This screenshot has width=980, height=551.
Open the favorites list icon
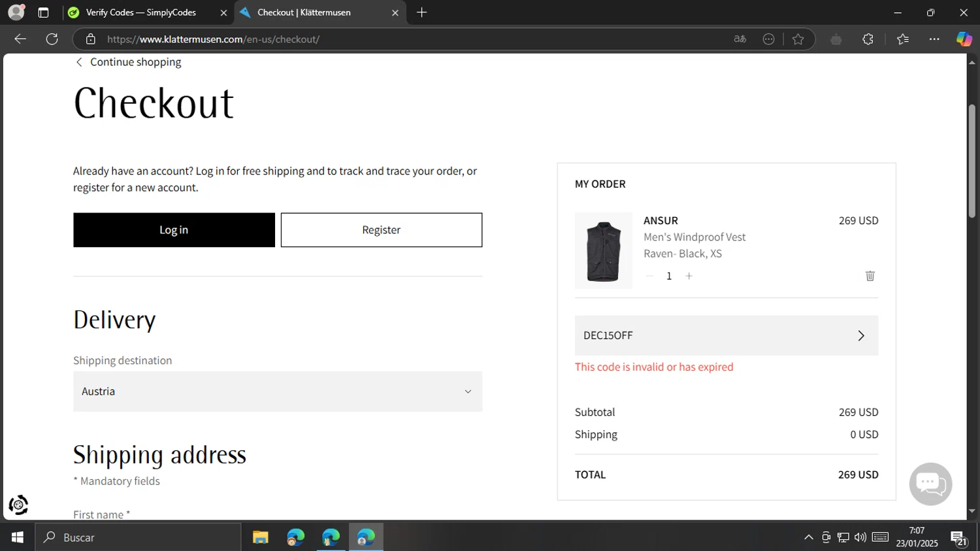click(903, 39)
